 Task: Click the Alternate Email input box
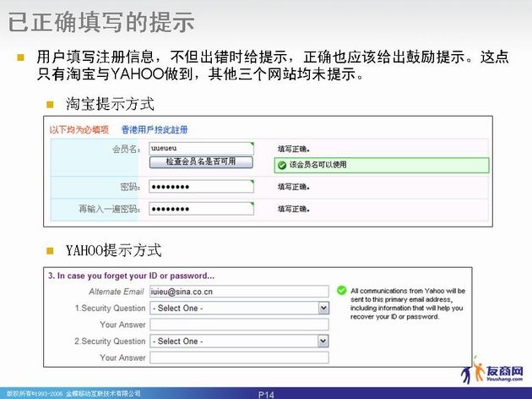tap(239, 291)
